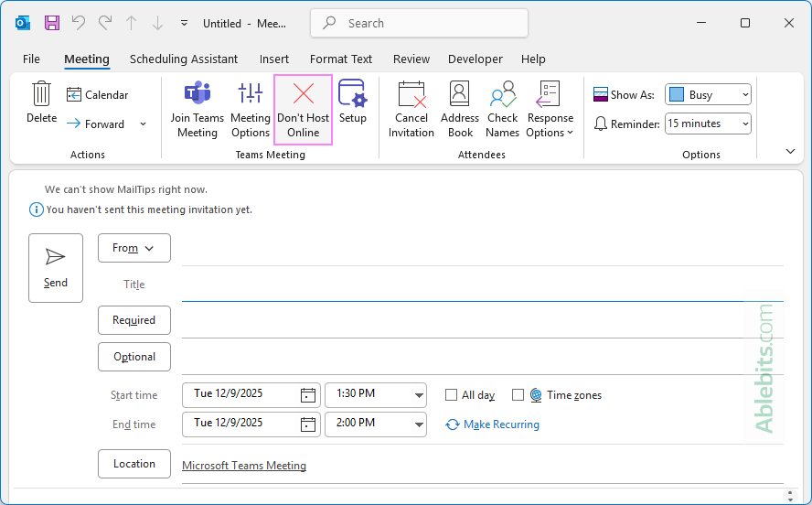Click Microsoft Teams Meeting location text
The height and width of the screenshot is (505, 812).
(244, 466)
